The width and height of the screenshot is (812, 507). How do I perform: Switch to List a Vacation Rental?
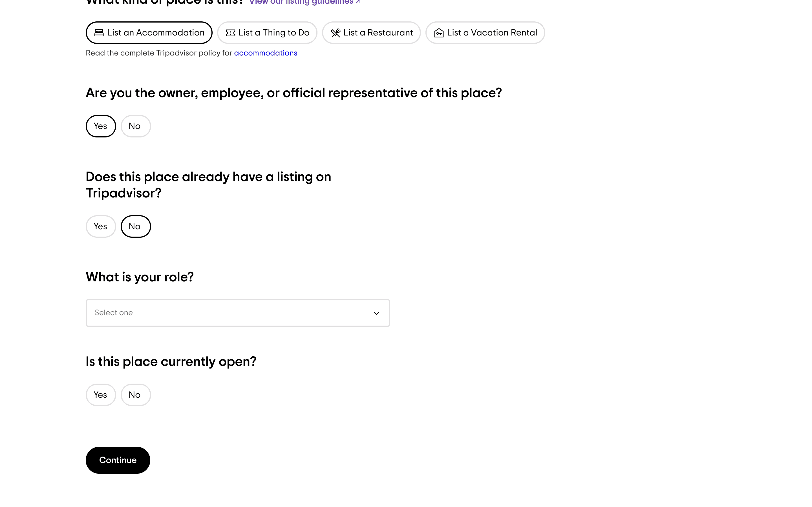[485, 32]
